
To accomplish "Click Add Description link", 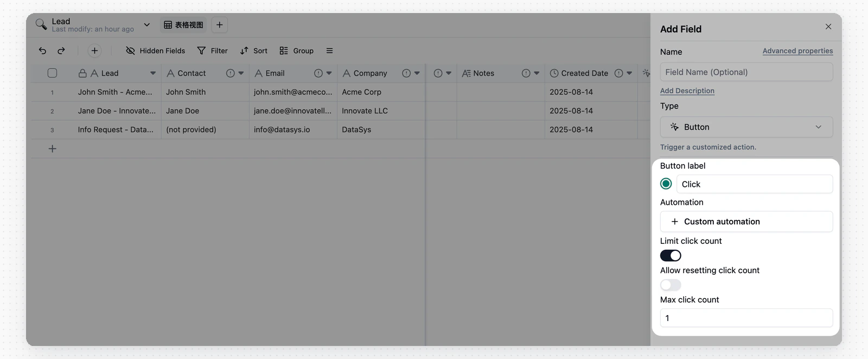I will (x=687, y=91).
